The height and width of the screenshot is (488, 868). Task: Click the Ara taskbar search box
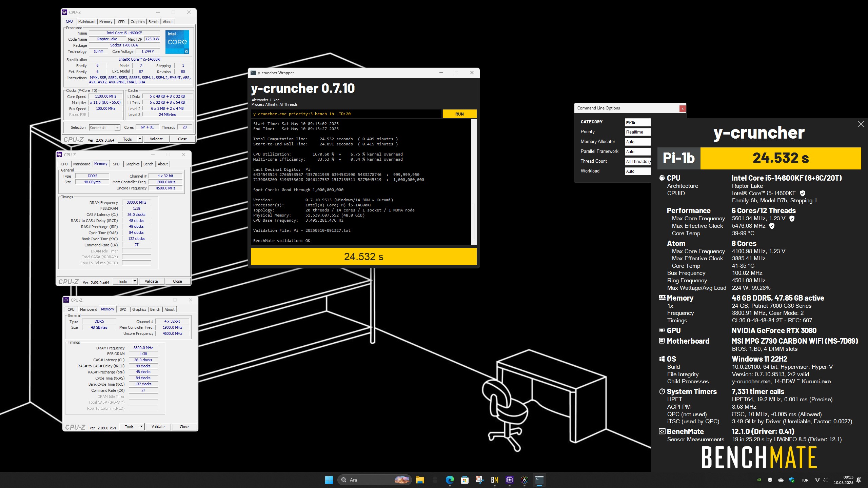tap(374, 480)
